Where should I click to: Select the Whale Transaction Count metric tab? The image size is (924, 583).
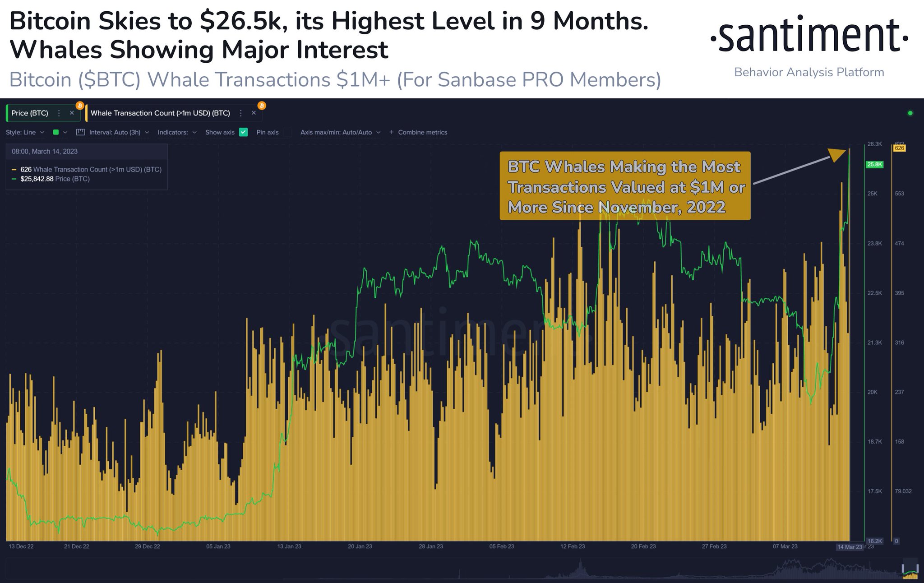tap(160, 113)
